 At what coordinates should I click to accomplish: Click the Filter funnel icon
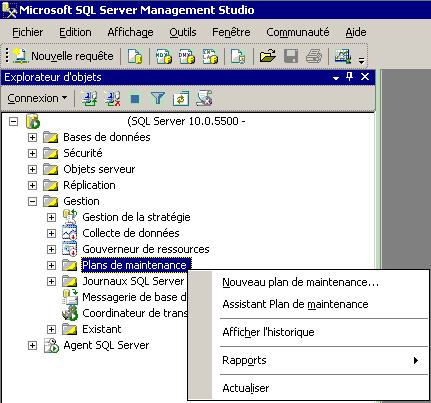[x=158, y=99]
